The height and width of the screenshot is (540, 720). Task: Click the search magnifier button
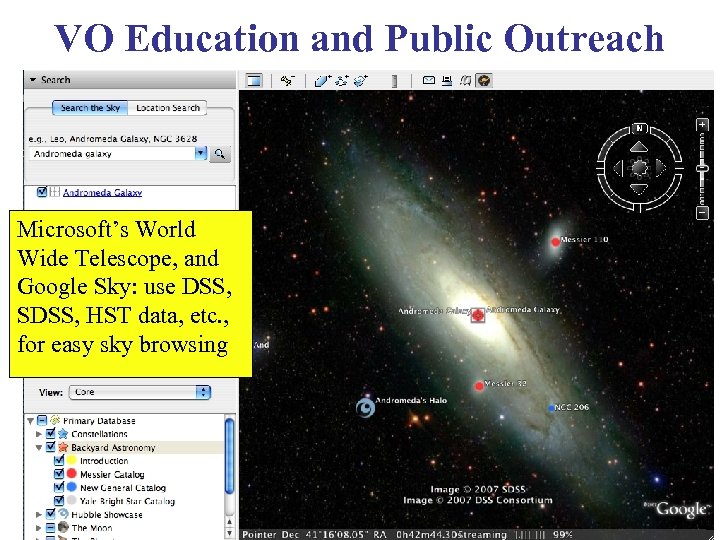[220, 154]
